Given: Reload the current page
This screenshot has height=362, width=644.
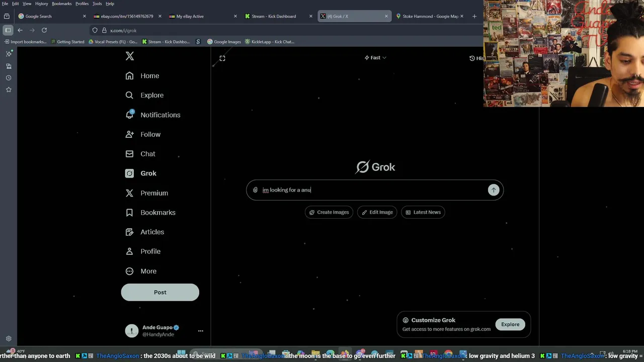Looking at the screenshot, I should point(44,30).
